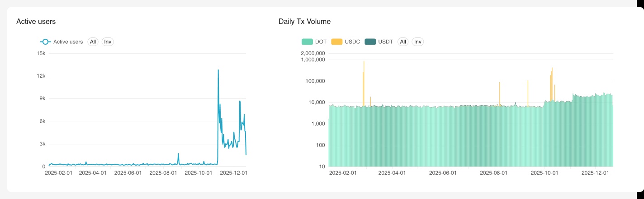The height and width of the screenshot is (199, 644).
Task: Click the dark teal USDT legend swatch
Action: [x=370, y=42]
